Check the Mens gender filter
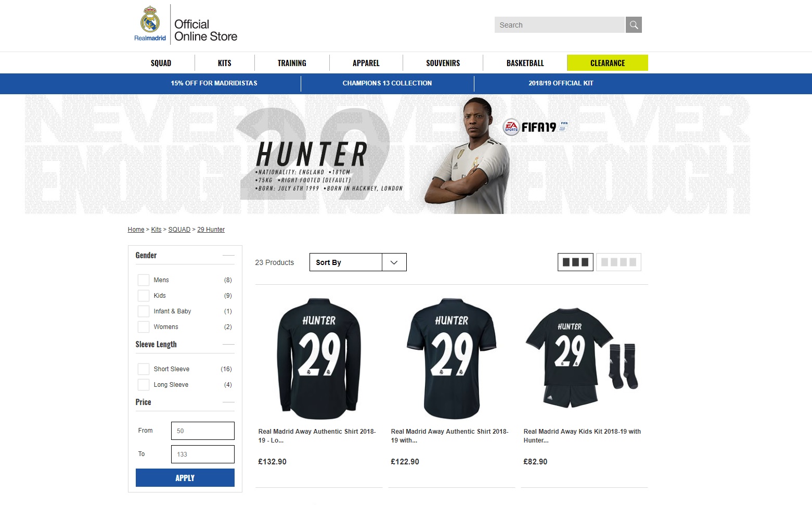This screenshot has height=505, width=812. coord(144,280)
